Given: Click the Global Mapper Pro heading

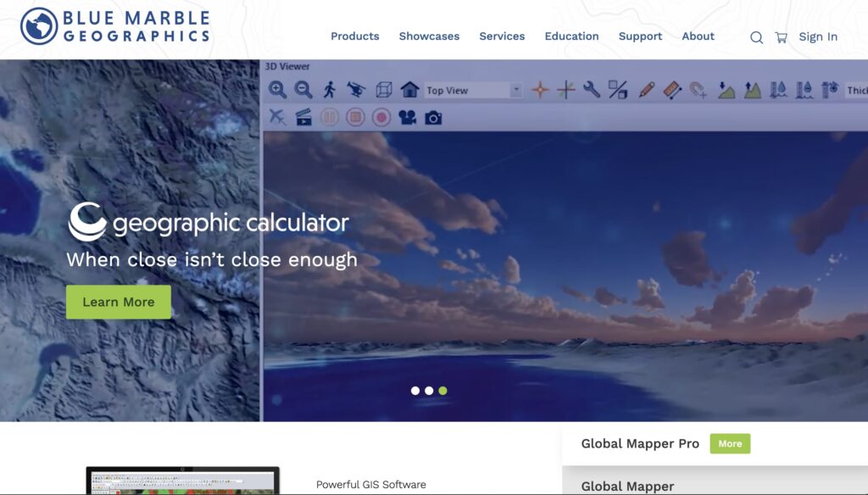Looking at the screenshot, I should (640, 443).
